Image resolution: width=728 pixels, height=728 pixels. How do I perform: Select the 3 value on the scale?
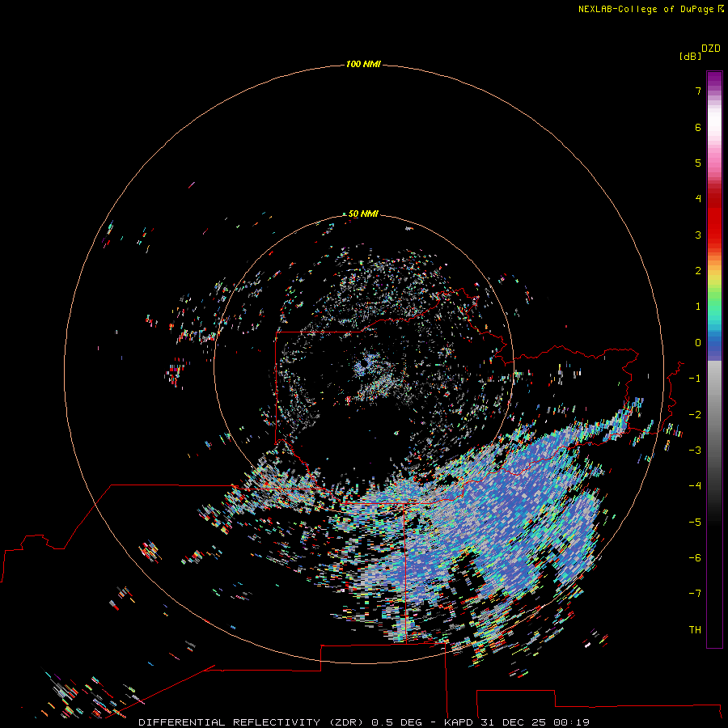[698, 235]
